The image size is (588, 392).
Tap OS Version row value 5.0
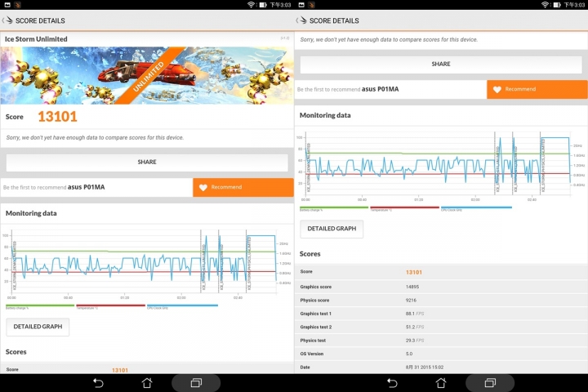(x=409, y=354)
